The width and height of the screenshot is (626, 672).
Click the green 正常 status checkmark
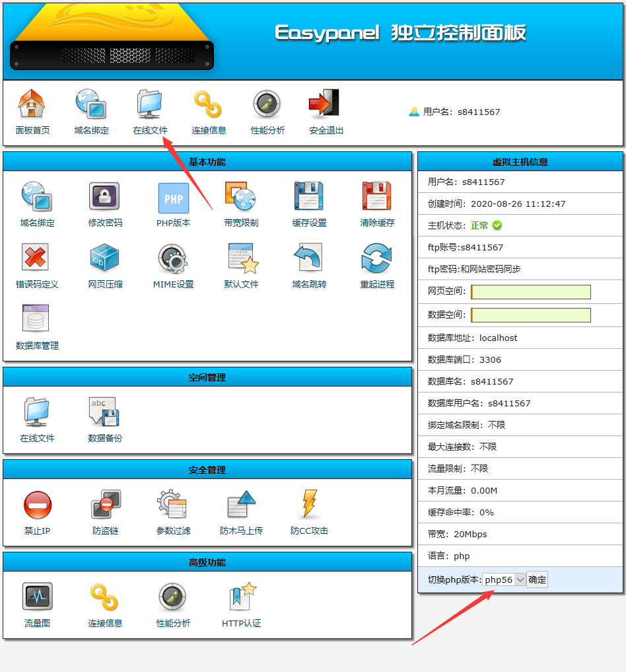tap(497, 225)
